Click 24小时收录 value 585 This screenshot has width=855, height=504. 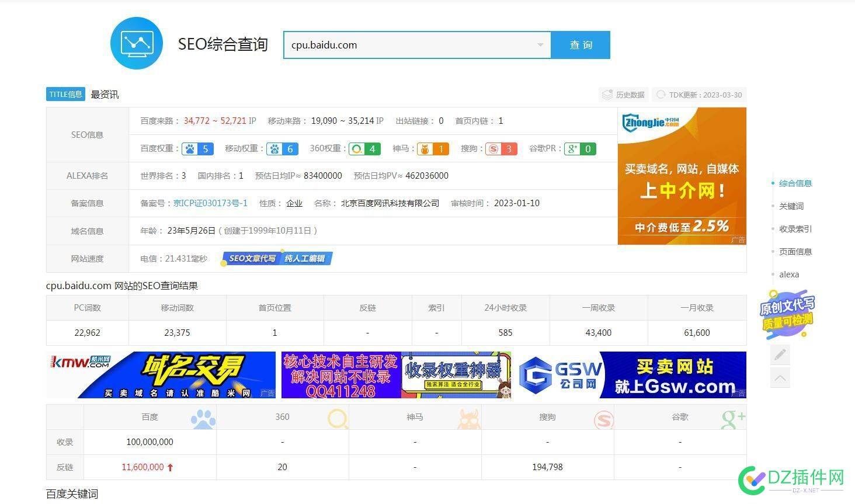(505, 333)
